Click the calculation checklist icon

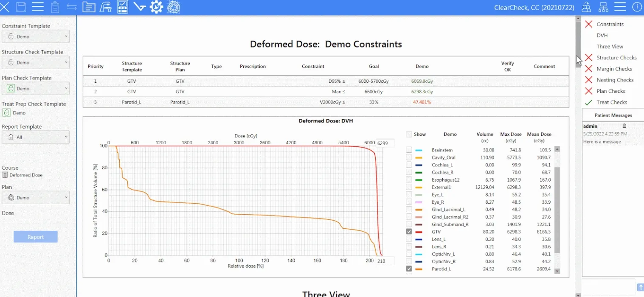[x=123, y=7]
